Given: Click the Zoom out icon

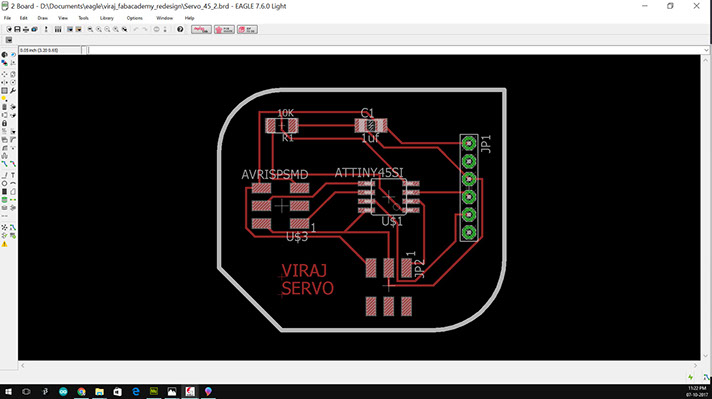Looking at the screenshot, I should pyautogui.click(x=108, y=30).
